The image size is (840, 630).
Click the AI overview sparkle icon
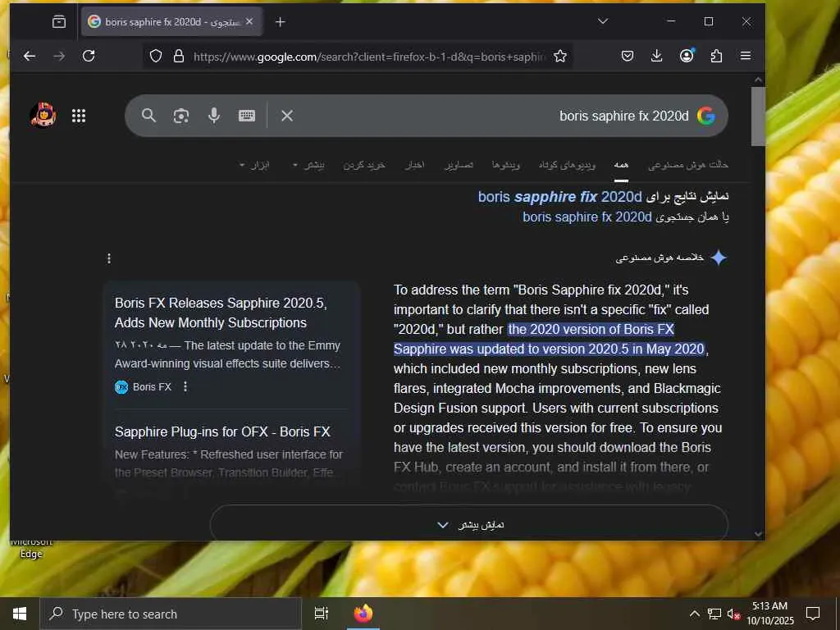coord(719,258)
